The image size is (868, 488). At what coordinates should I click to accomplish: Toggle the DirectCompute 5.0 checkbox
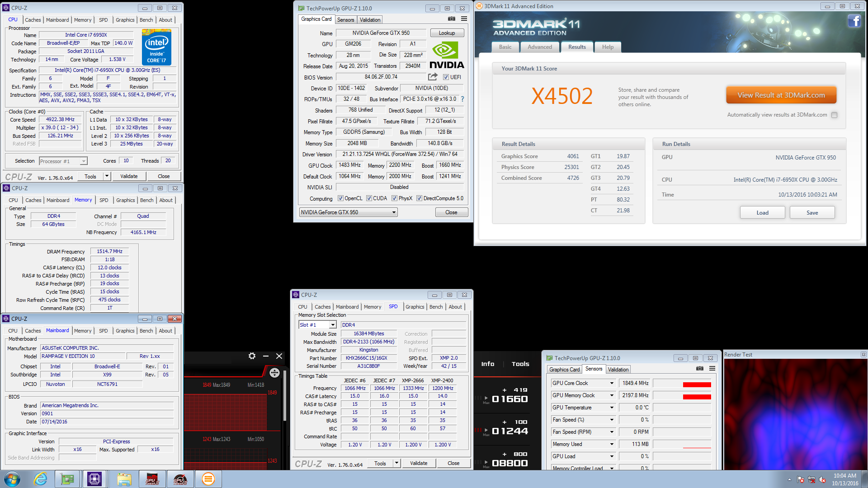point(419,198)
